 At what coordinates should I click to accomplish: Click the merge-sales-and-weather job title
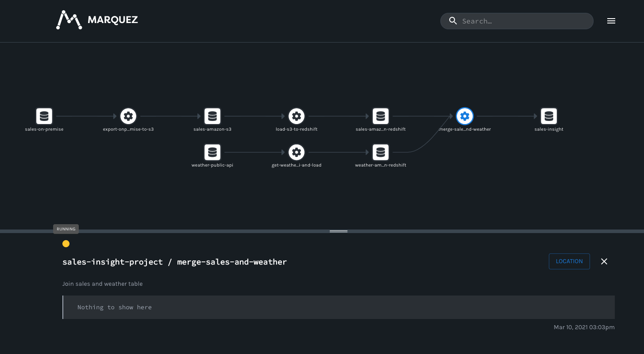[174, 261]
